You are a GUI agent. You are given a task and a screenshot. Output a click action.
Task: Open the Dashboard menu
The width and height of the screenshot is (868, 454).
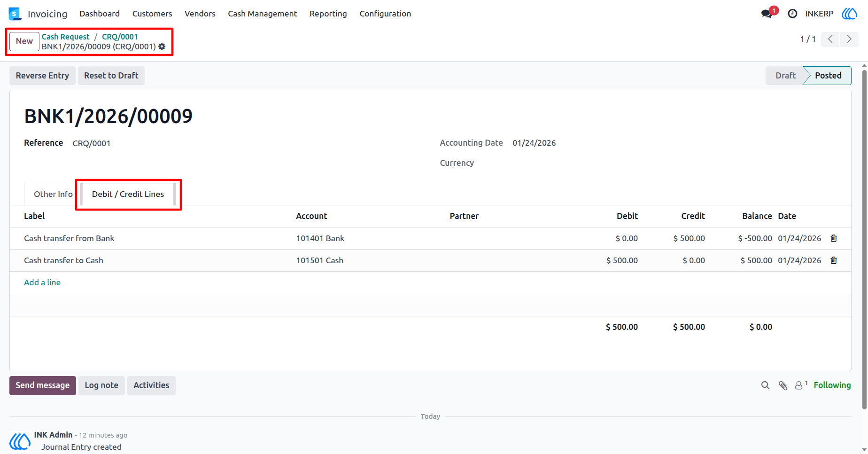[x=100, y=14]
